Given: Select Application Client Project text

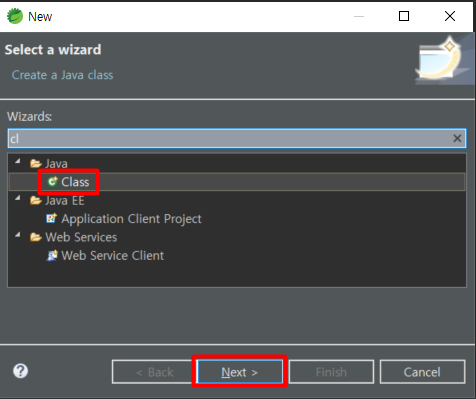Looking at the screenshot, I should (x=131, y=219).
